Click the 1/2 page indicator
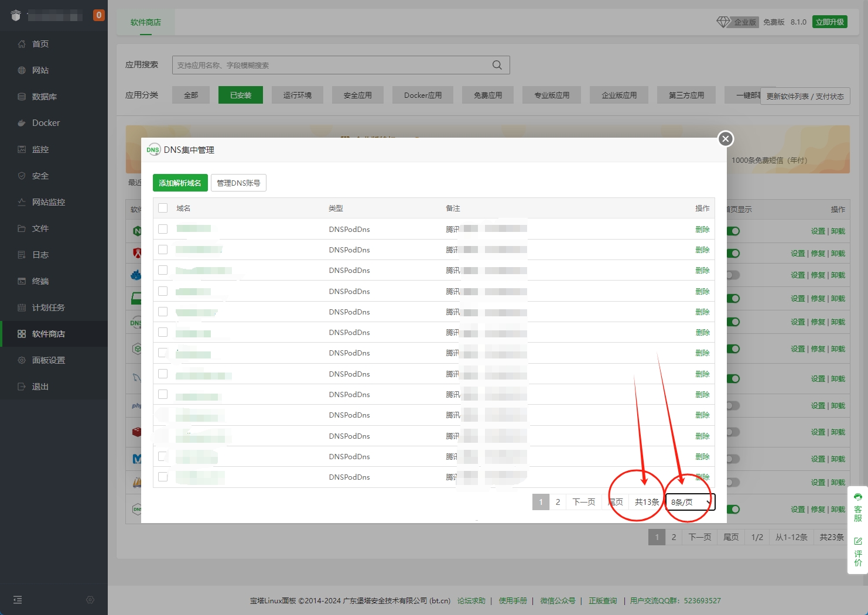Screen dimensions: 868x615 [757, 537]
